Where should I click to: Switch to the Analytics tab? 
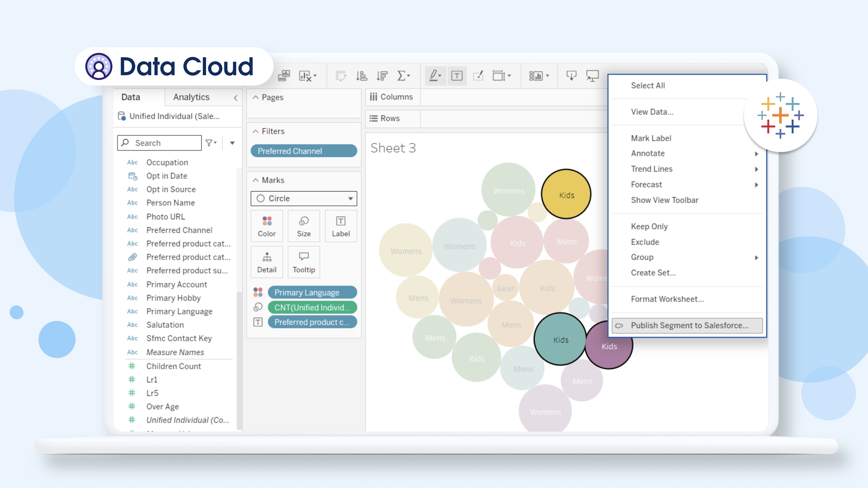191,97
